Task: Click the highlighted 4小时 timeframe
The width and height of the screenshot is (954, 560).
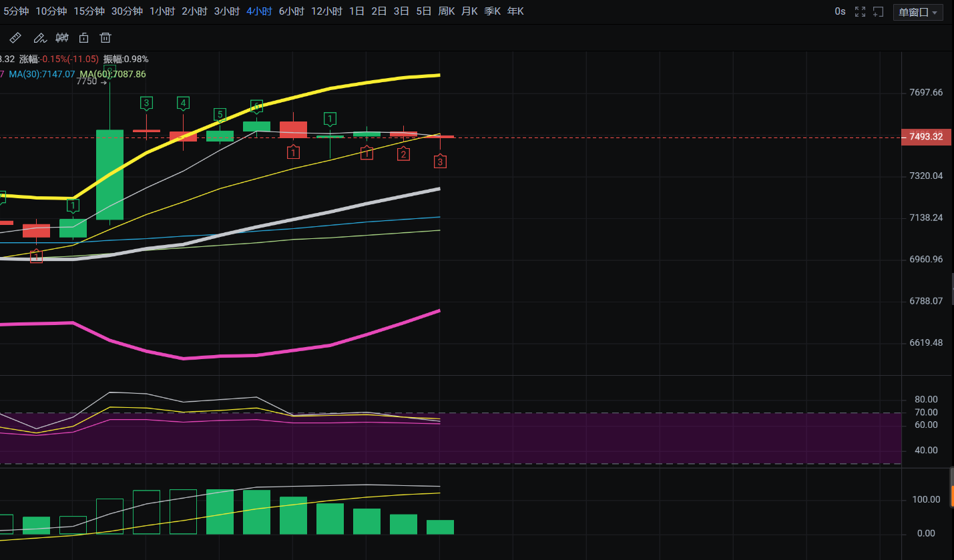Action: tap(259, 11)
